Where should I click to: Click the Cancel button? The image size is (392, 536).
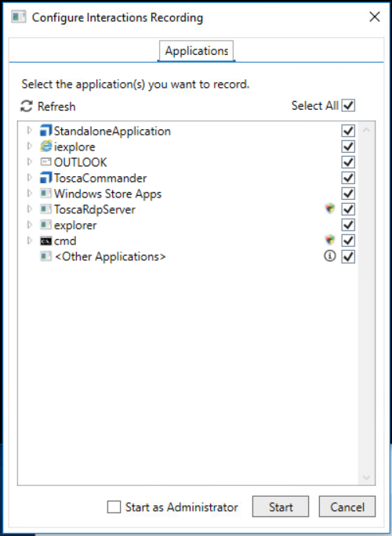point(347,506)
